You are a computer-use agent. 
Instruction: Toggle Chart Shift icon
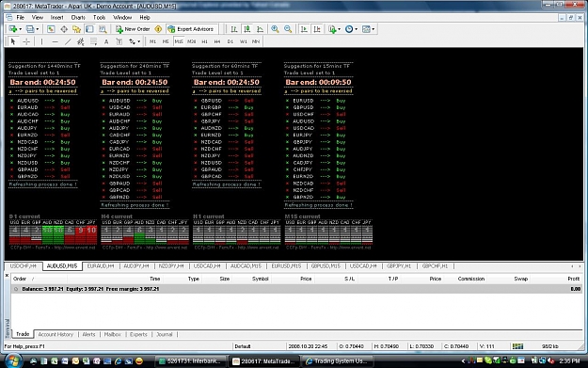tap(317, 29)
